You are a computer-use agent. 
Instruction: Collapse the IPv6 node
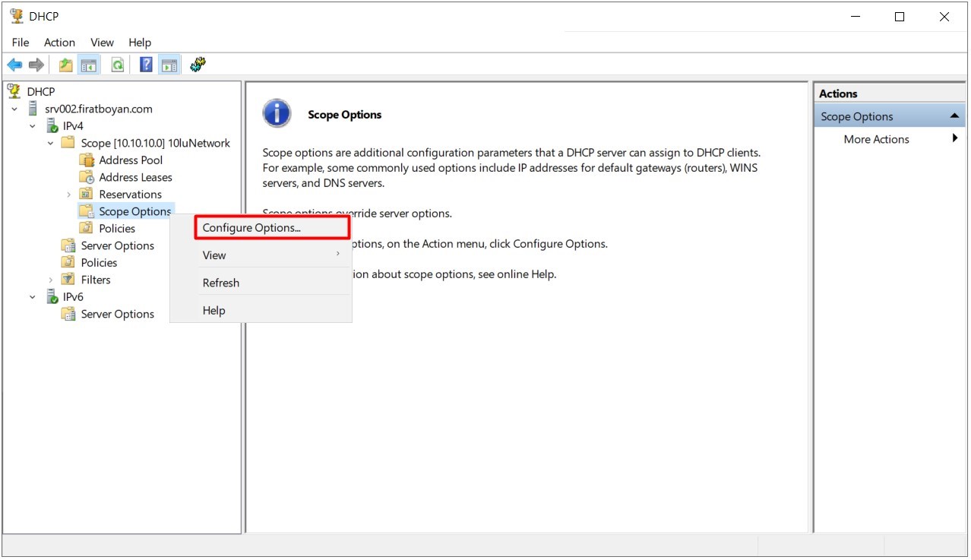[x=33, y=297]
